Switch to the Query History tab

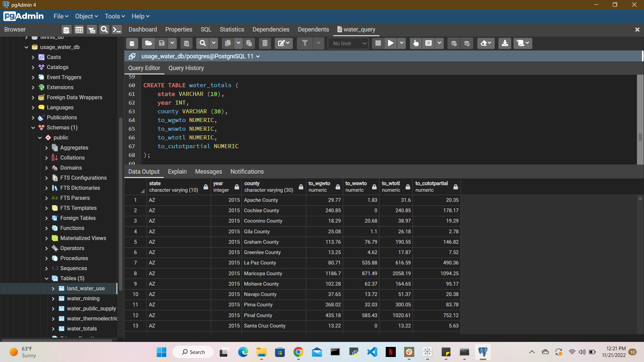pos(186,68)
